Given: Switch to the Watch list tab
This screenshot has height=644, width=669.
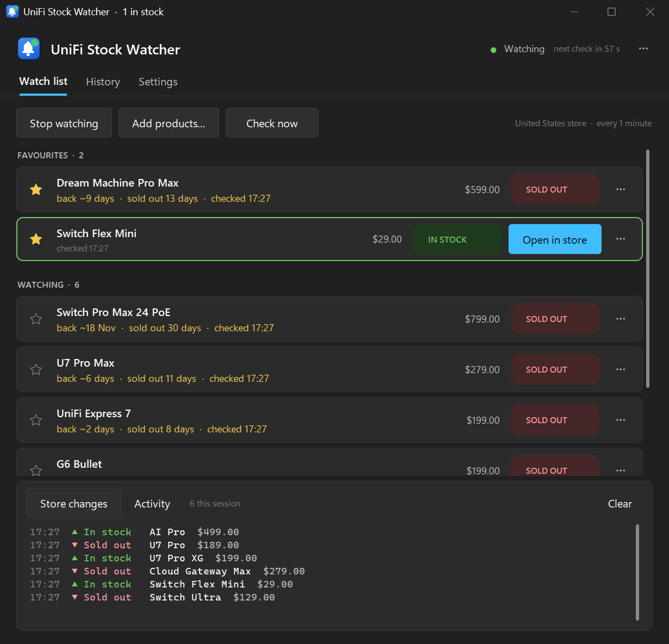Looking at the screenshot, I should pyautogui.click(x=44, y=82).
